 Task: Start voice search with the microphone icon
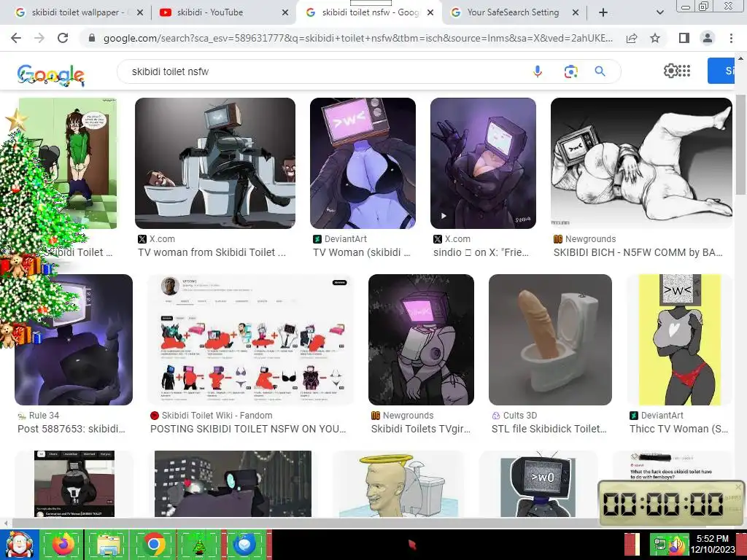[x=538, y=71]
